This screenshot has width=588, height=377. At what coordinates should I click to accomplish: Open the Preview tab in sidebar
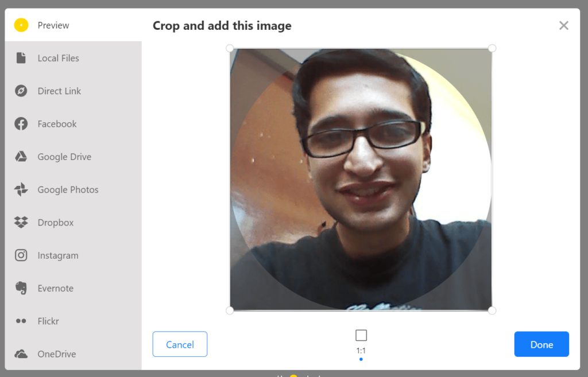click(x=53, y=25)
